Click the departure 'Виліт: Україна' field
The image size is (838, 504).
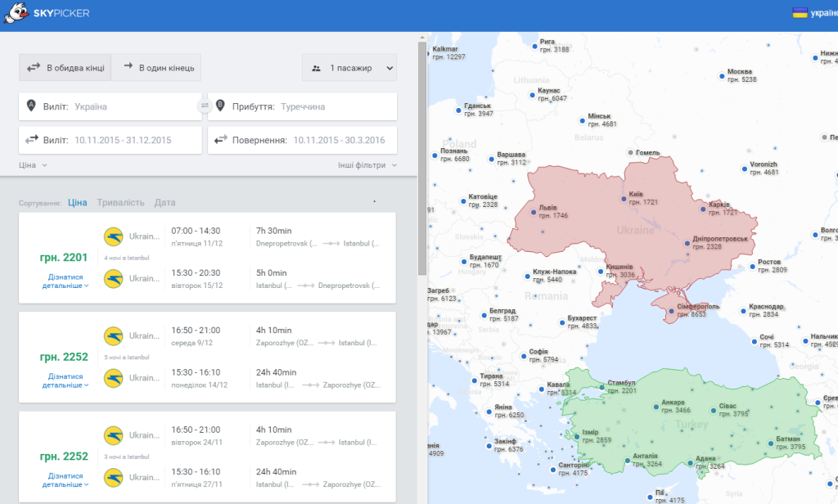[x=110, y=106]
